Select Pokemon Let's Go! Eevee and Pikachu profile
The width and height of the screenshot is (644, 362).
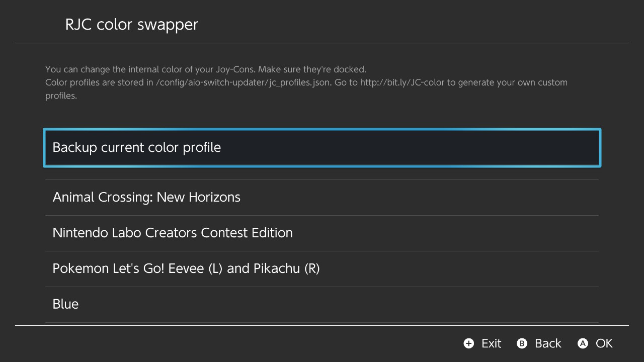(322, 268)
